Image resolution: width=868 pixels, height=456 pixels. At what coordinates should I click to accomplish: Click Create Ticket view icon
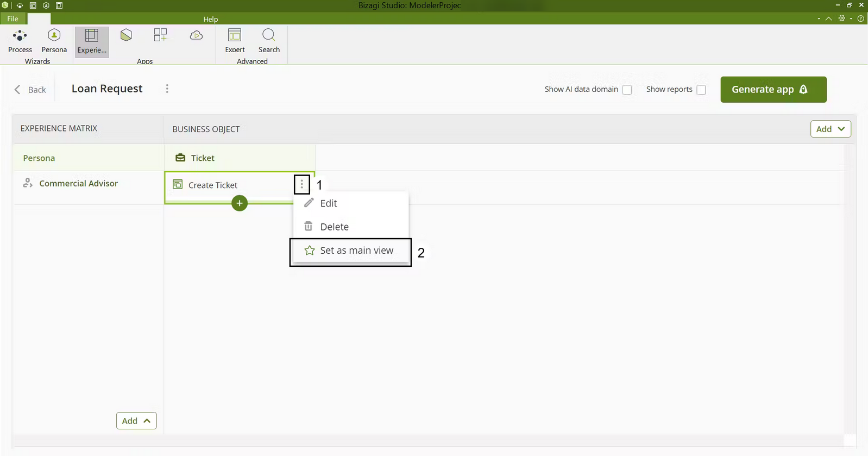[x=178, y=184]
